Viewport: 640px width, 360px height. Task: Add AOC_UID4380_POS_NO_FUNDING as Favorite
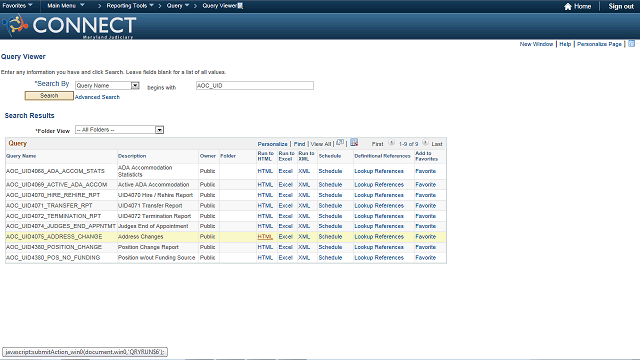pos(426,258)
